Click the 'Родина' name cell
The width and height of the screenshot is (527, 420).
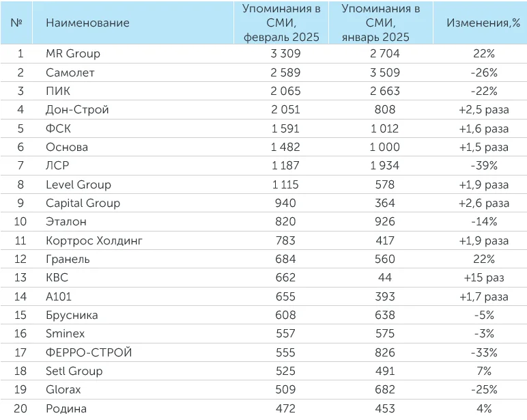[66, 408]
